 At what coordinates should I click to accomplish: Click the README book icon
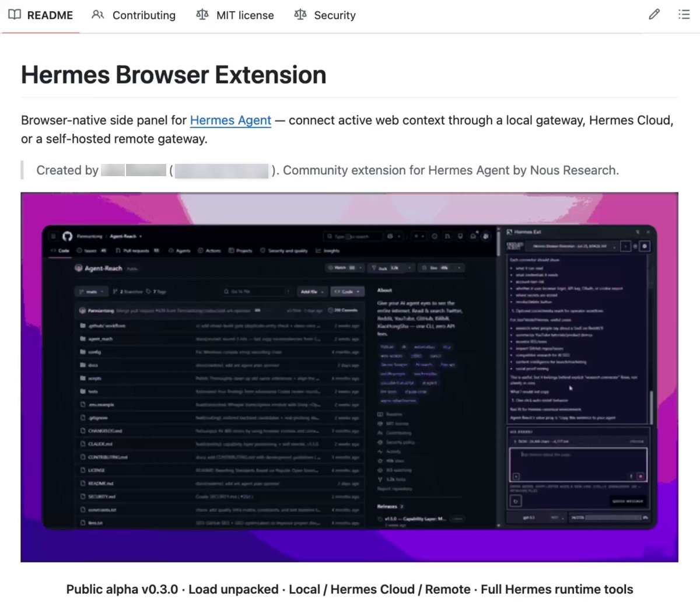[15, 15]
